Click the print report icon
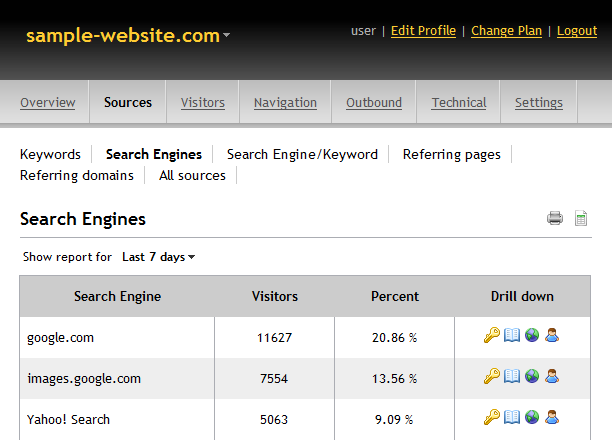612x440 pixels. point(554,218)
